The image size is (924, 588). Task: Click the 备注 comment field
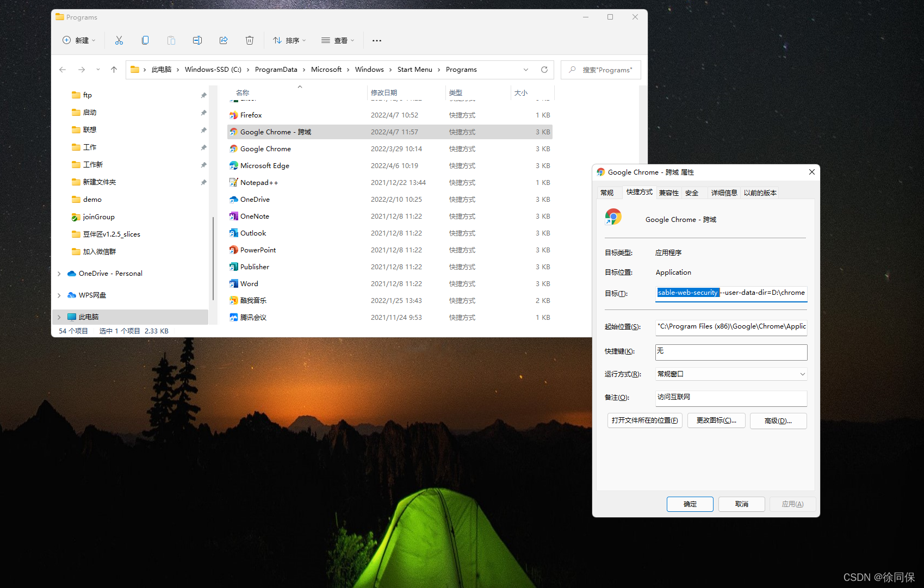tap(731, 398)
